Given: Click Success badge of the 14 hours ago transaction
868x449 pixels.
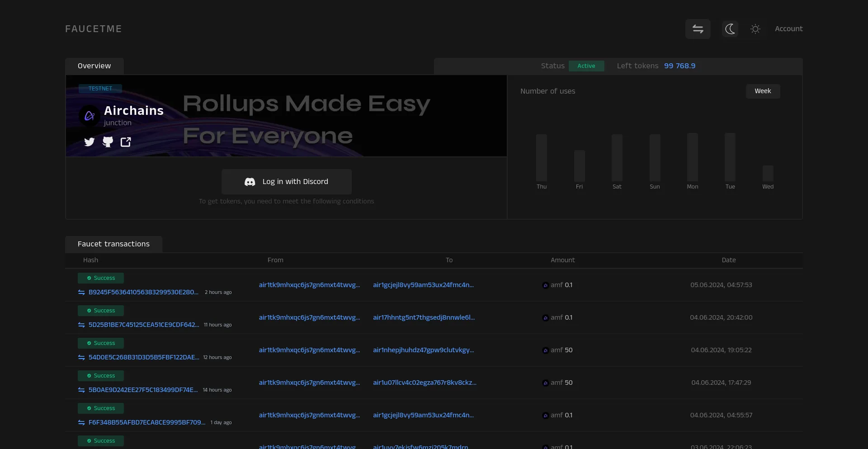Looking at the screenshot, I should pos(101,376).
